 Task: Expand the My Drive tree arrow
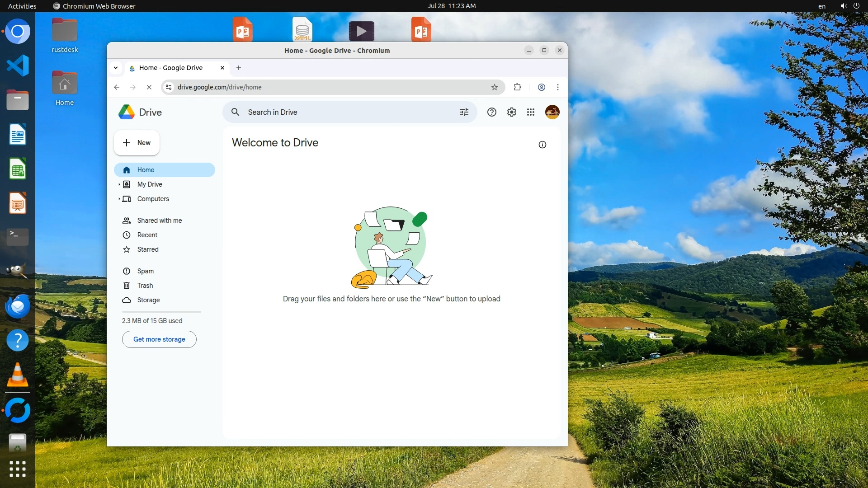pos(119,184)
